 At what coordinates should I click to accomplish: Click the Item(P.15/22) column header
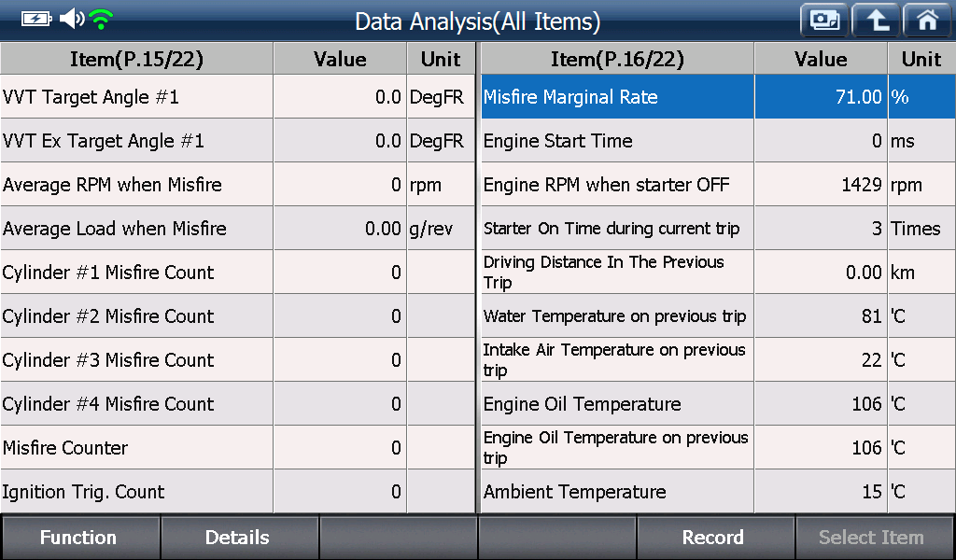click(x=136, y=59)
